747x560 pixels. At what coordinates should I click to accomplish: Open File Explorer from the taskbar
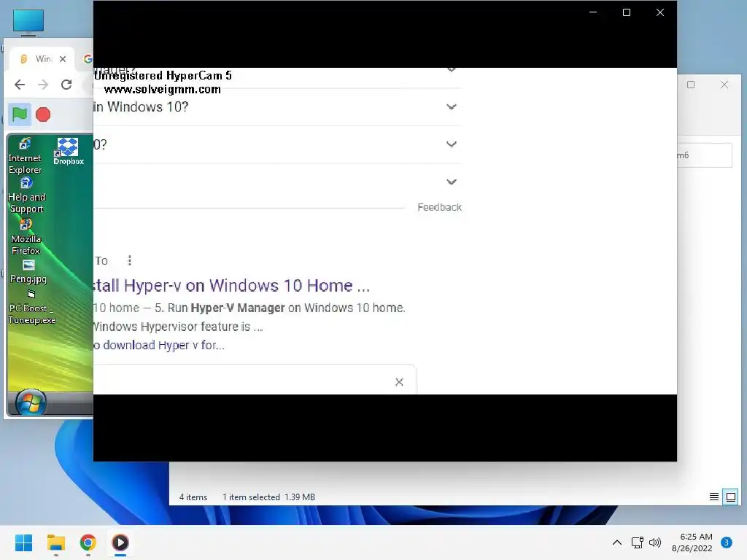55,542
